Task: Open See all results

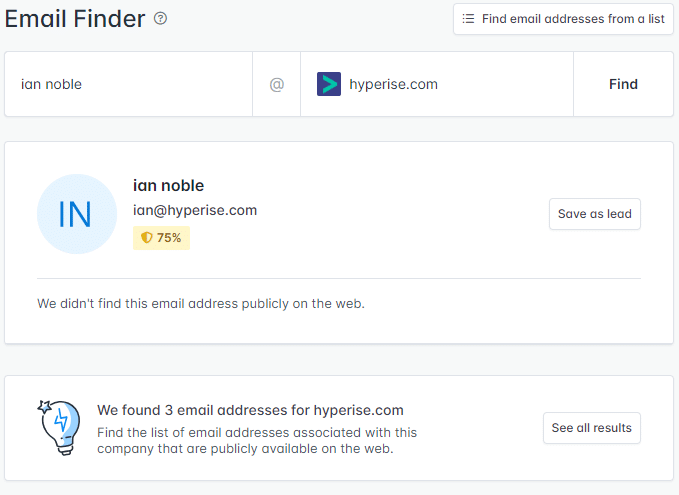Action: [591, 428]
